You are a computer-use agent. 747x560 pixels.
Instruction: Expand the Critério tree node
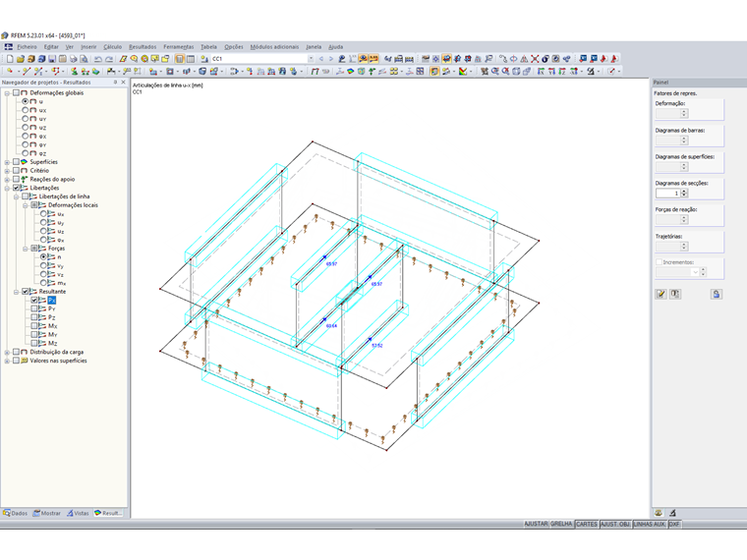coord(7,171)
